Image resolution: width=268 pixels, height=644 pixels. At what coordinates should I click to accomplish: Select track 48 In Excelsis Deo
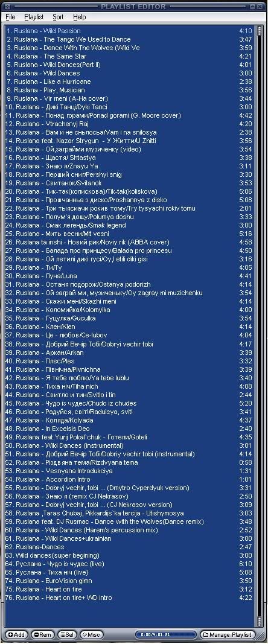point(130,429)
